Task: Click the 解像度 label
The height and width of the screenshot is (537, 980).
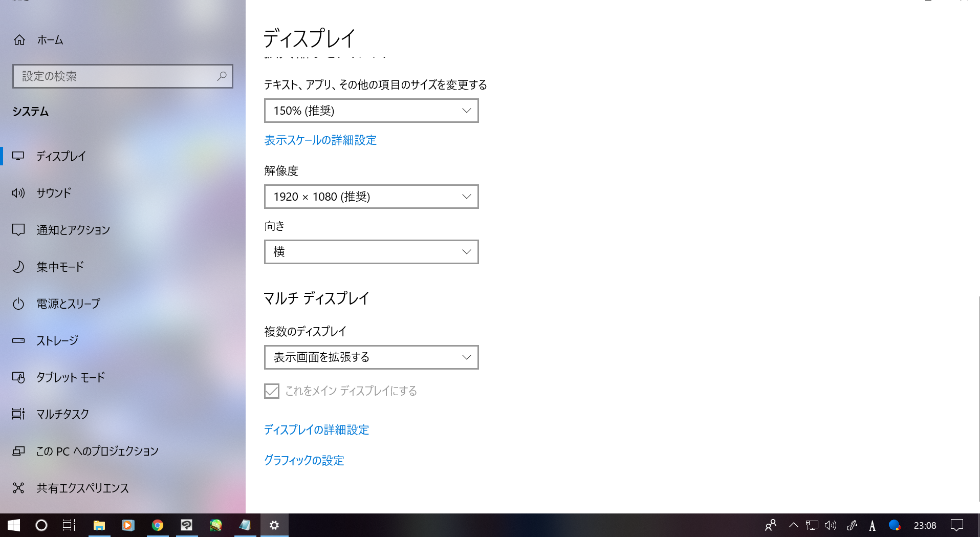Action: coord(281,171)
